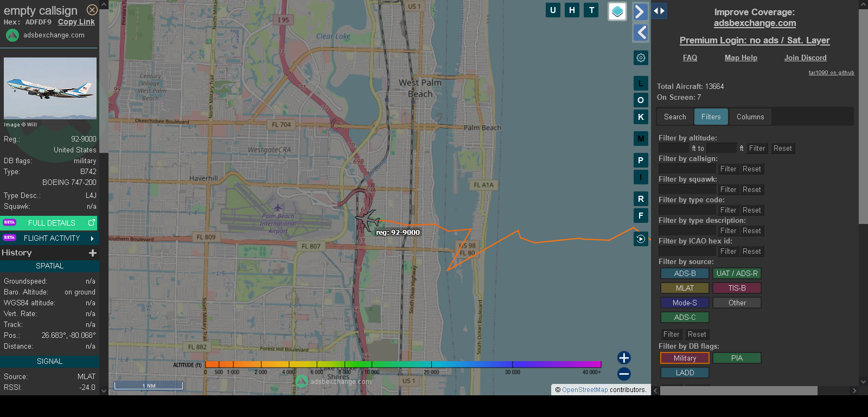
Task: Apply the altitude Filter button
Action: tap(757, 148)
